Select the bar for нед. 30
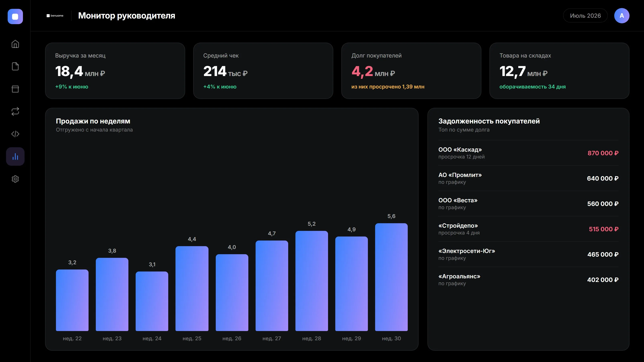Viewport: 644px width, 362px height. click(391, 277)
